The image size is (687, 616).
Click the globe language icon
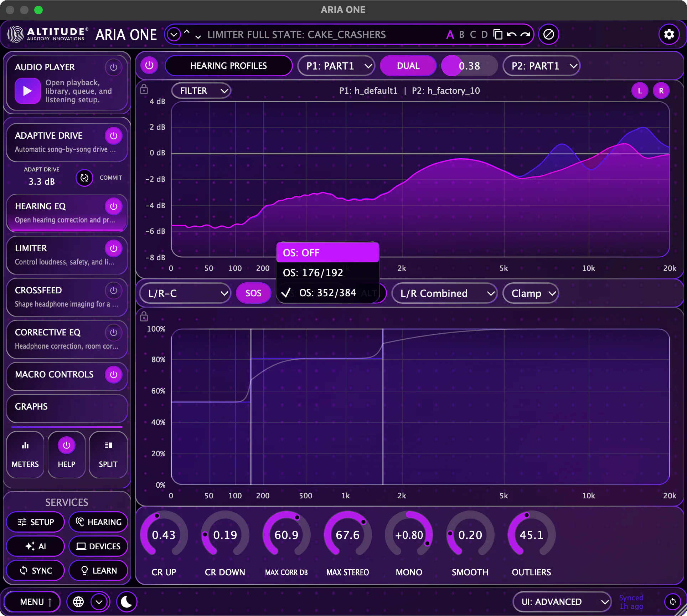click(x=78, y=602)
